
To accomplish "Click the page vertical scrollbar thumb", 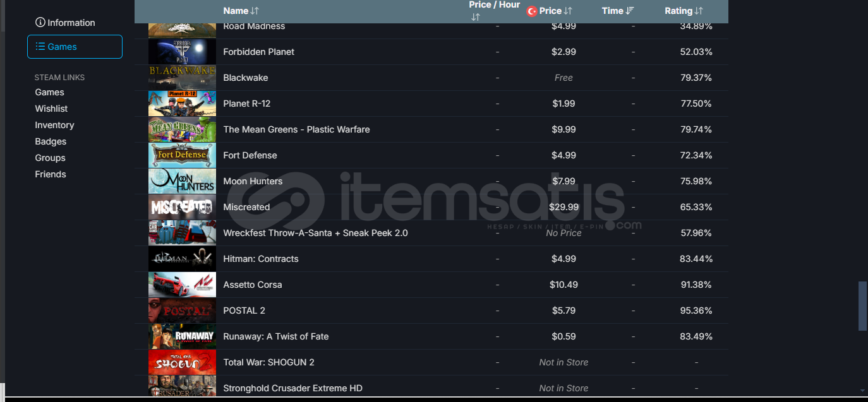I will [862, 306].
